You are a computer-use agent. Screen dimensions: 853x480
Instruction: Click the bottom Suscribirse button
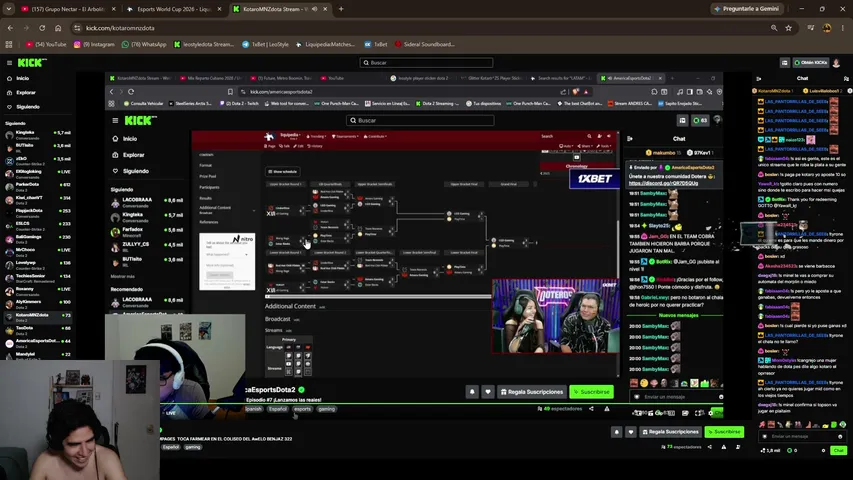click(724, 432)
